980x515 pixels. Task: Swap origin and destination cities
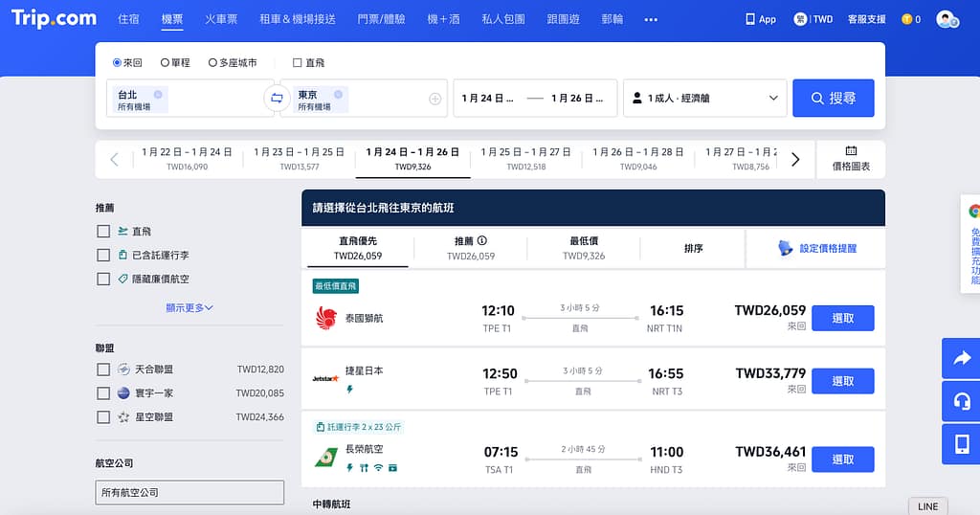pyautogui.click(x=277, y=99)
